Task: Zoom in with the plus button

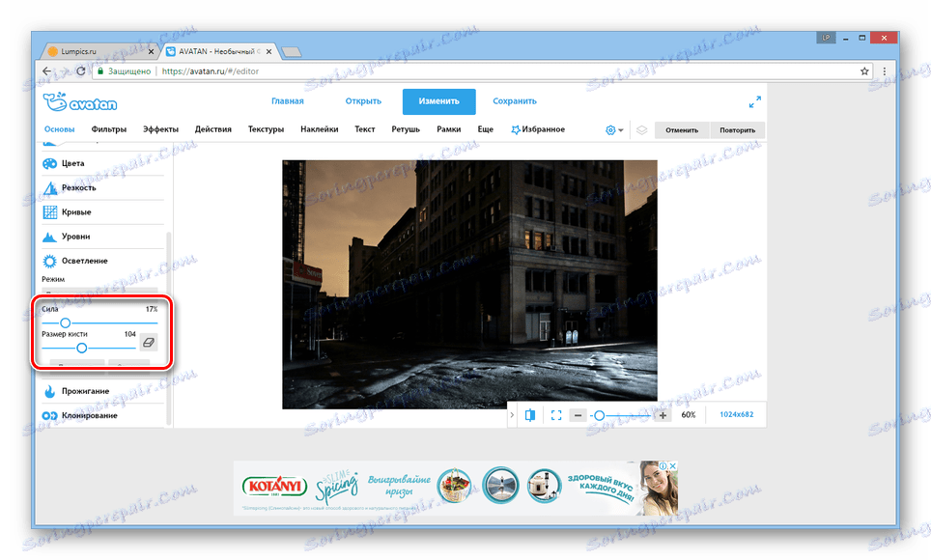Action: coord(663,415)
